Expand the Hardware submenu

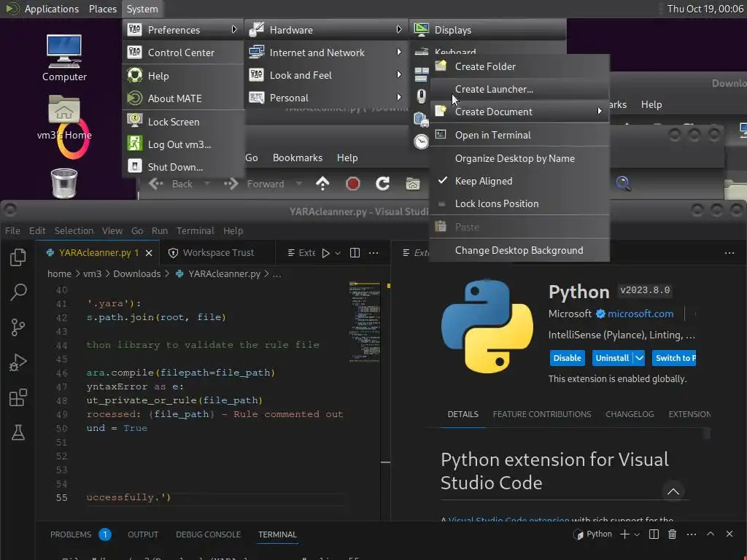(328, 29)
